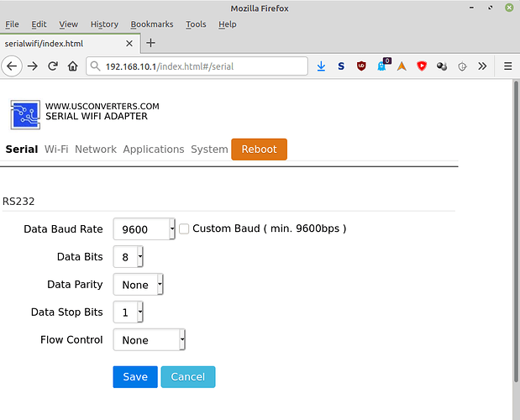This screenshot has width=520, height=420.
Task: Switch to the Applications tab
Action: pos(154,150)
